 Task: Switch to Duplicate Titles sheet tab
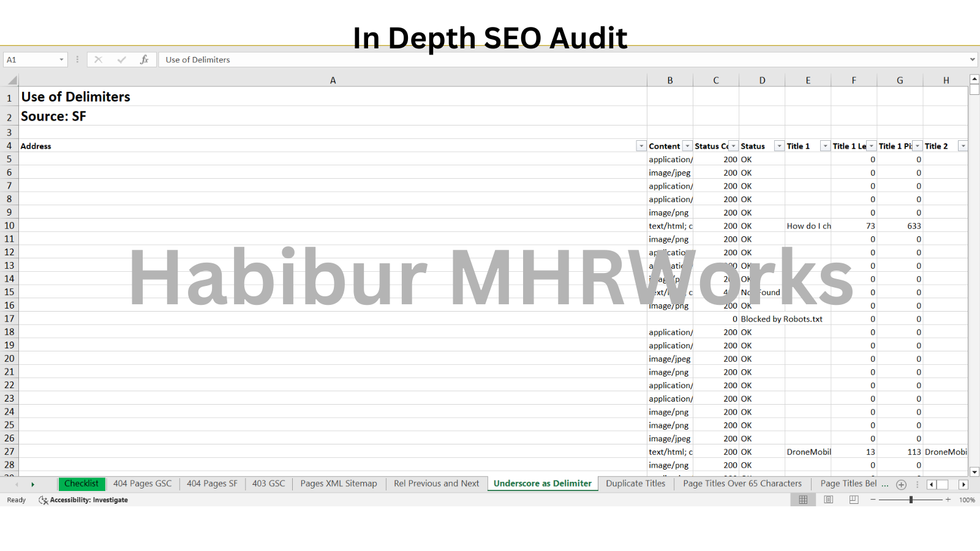point(635,484)
